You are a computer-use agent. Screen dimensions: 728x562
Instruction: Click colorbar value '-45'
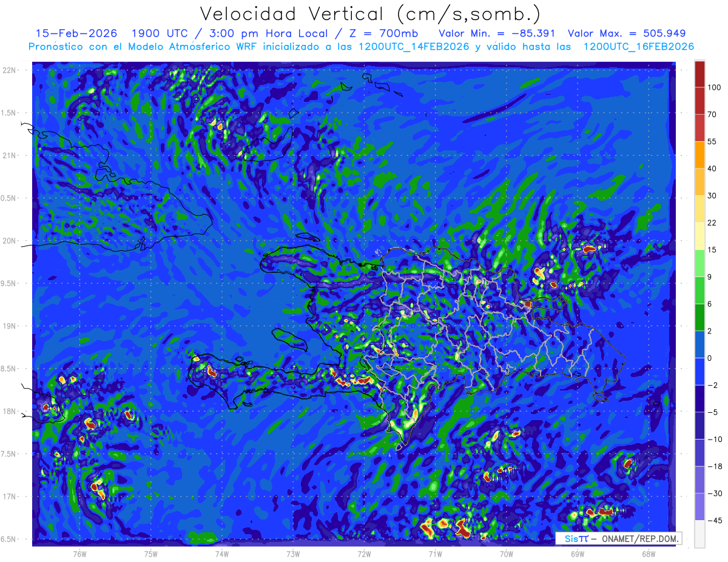[x=714, y=520]
